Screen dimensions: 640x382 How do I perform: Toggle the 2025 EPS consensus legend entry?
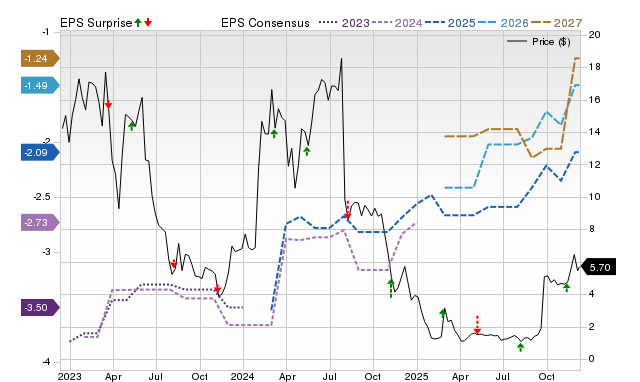pyautogui.click(x=450, y=23)
